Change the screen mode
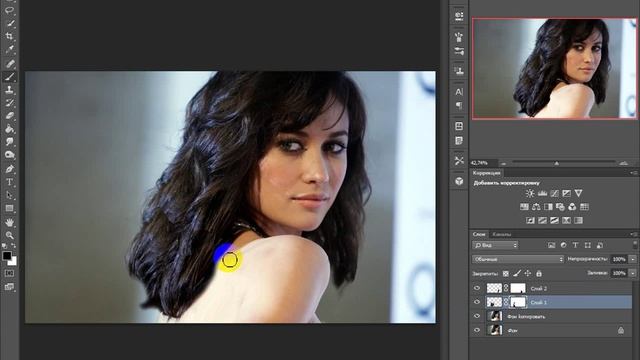The height and width of the screenshot is (360, 640). pos(9,287)
